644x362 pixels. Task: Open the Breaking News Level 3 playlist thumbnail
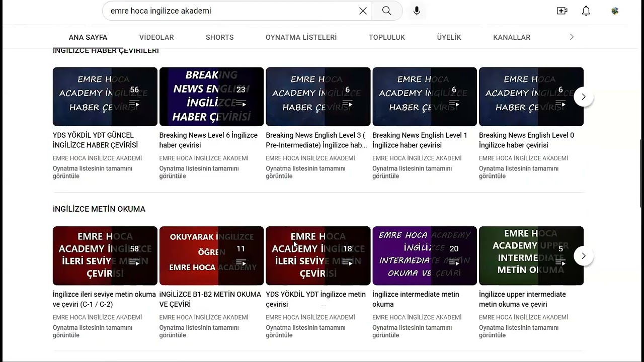click(318, 97)
